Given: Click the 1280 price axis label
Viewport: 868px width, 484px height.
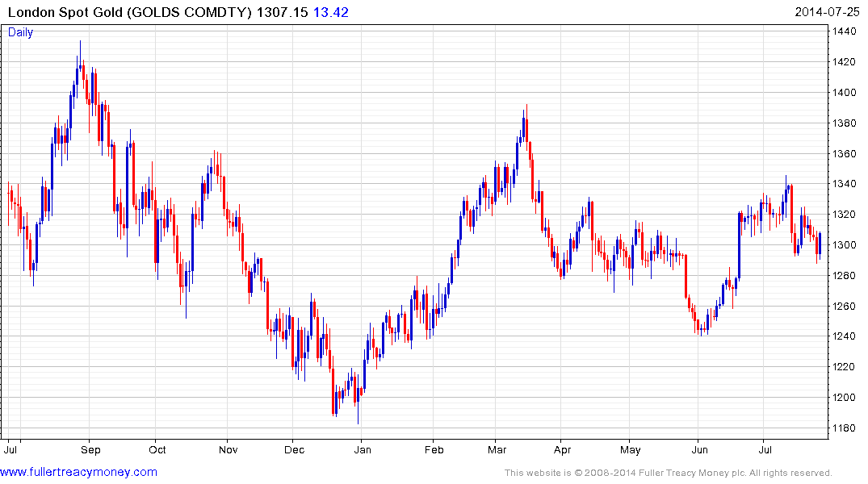Looking at the screenshot, I should pyautogui.click(x=845, y=275).
